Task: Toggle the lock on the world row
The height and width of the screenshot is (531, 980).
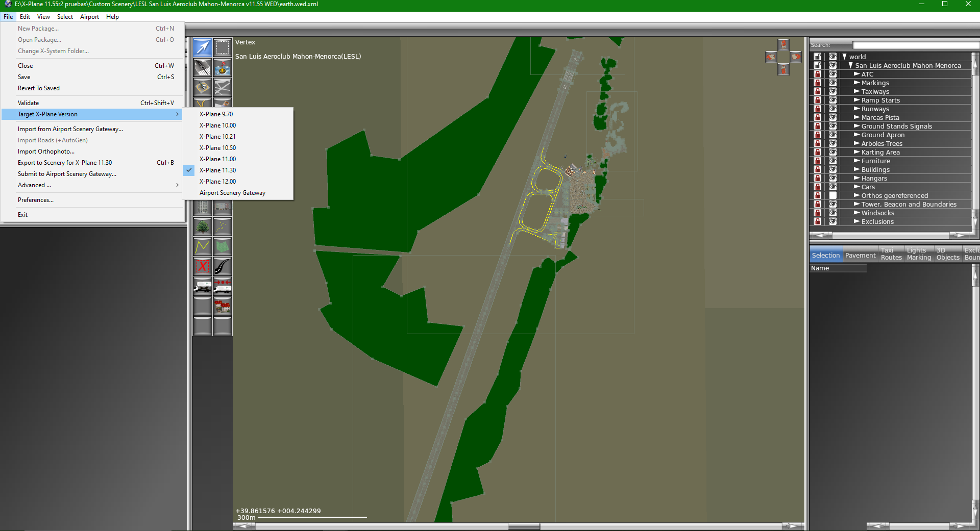Action: click(x=818, y=57)
